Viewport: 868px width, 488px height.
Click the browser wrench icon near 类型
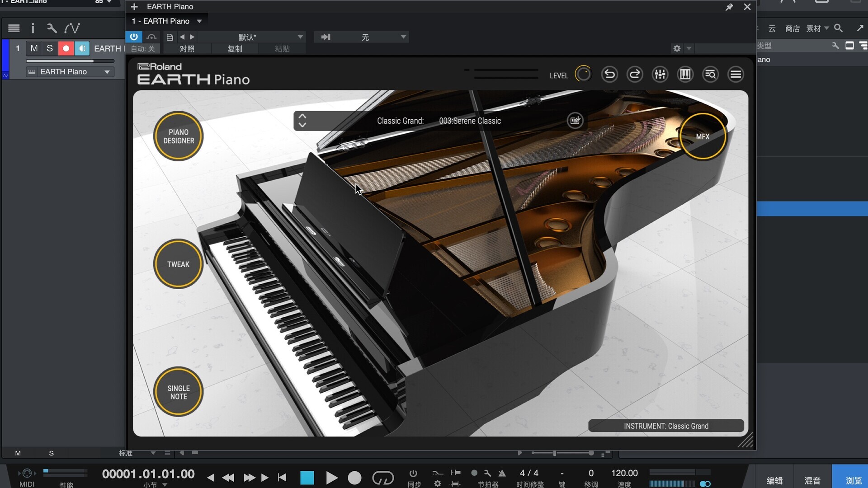(835, 46)
